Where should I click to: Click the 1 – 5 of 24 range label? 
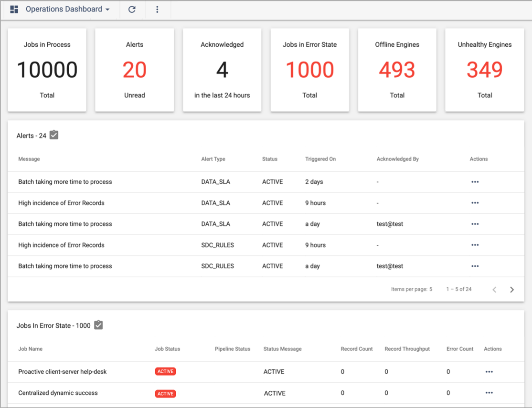click(x=459, y=289)
